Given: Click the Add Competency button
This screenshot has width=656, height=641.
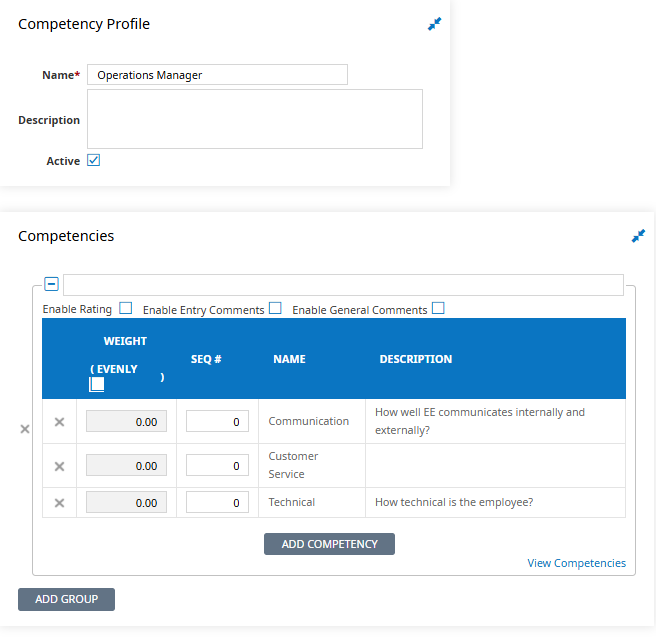Looking at the screenshot, I should 329,544.
